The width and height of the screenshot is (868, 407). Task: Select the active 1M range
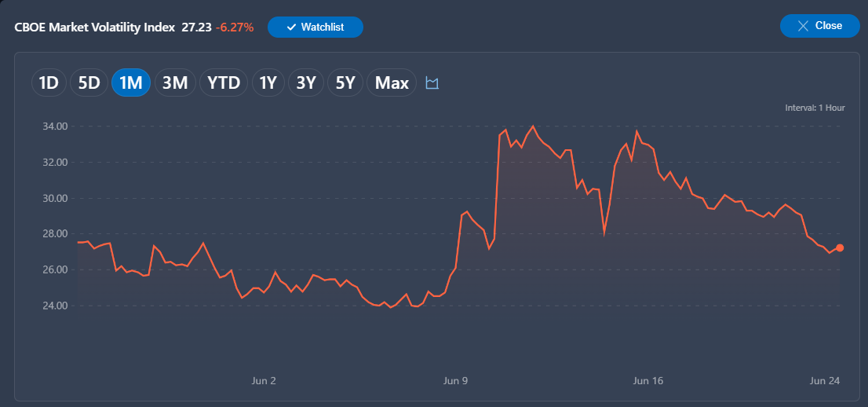tap(131, 82)
